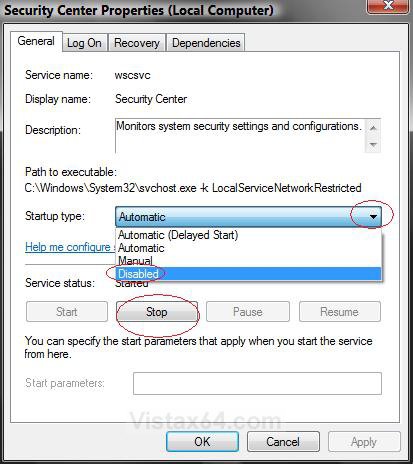Click the Start parameters text field
Viewport: 413px width, 464px height.
[257, 383]
